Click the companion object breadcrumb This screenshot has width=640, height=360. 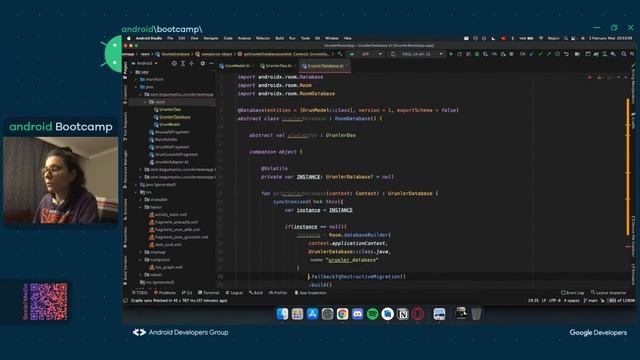pos(214,54)
